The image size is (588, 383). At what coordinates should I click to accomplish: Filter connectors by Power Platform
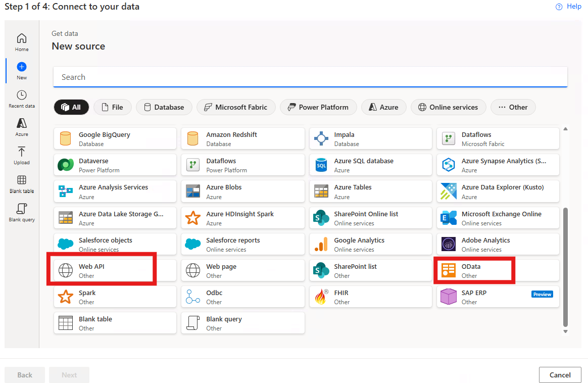click(318, 107)
